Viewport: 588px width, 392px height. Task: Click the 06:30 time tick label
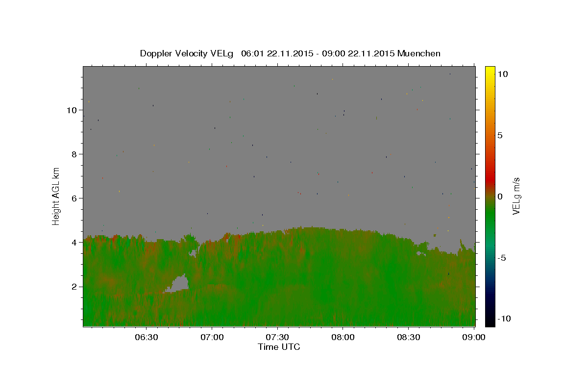pos(146,337)
